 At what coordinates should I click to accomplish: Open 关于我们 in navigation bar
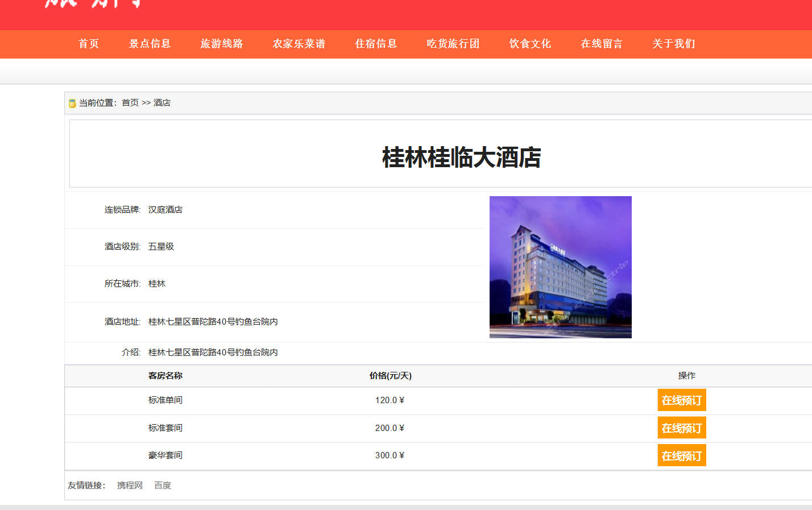(x=674, y=44)
